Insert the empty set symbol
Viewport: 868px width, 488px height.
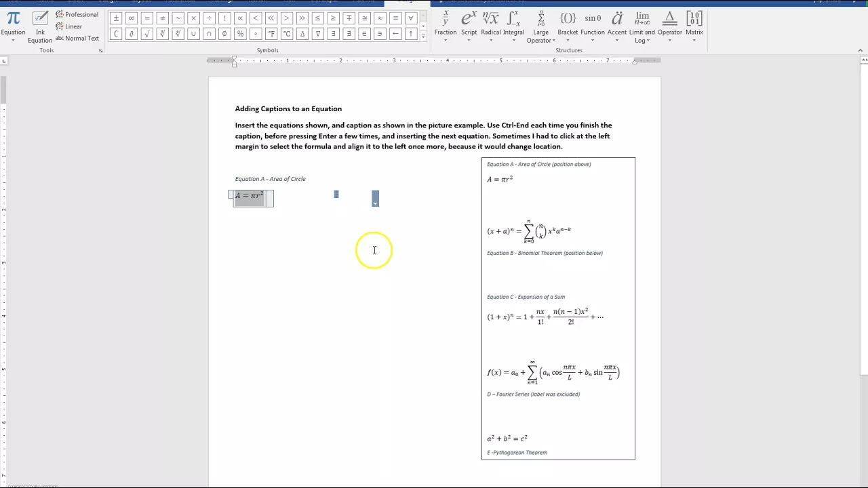coord(224,34)
